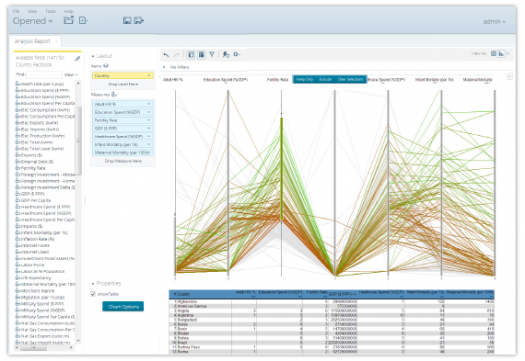Toggle the layout panel icon
The width and height of the screenshot is (525, 361).
tap(201, 54)
